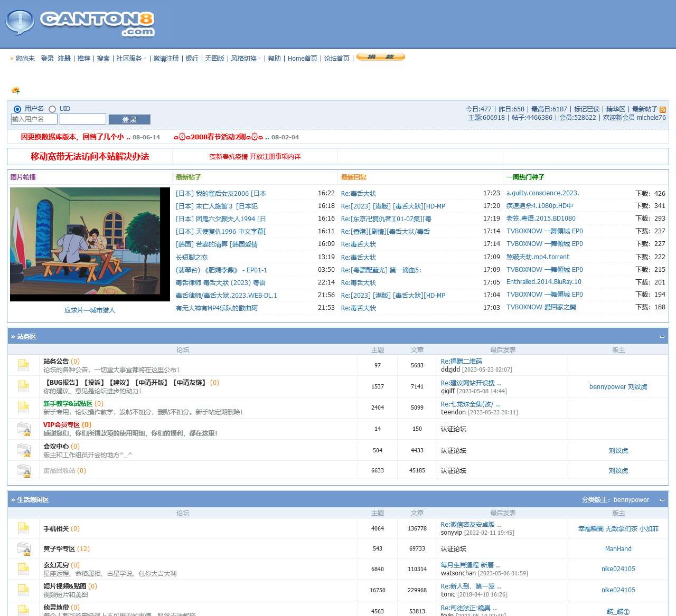Open 搜索 in the navigation bar
The height and width of the screenshot is (616, 676).
[x=103, y=59]
